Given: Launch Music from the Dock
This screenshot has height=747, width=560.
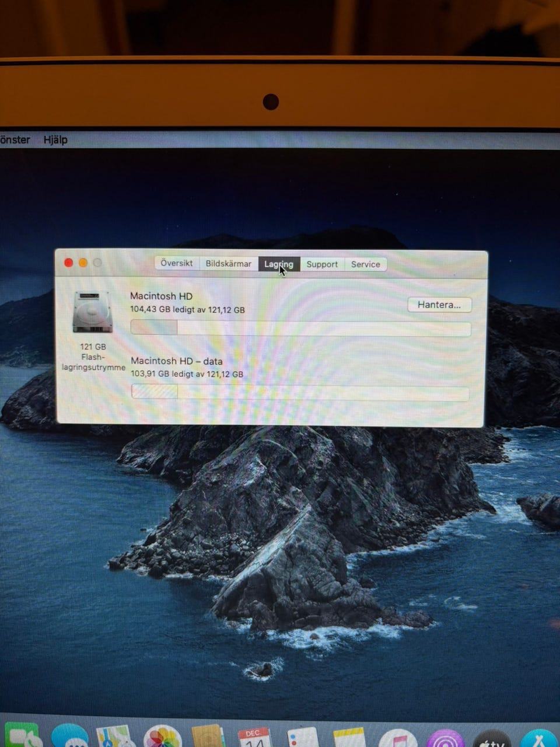Looking at the screenshot, I should click(398, 738).
